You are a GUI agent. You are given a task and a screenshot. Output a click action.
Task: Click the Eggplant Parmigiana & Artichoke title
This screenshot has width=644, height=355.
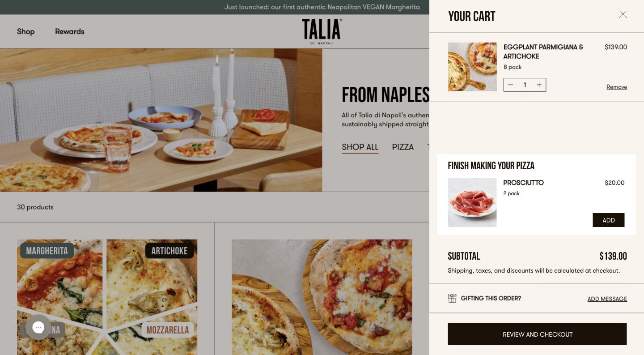543,51
